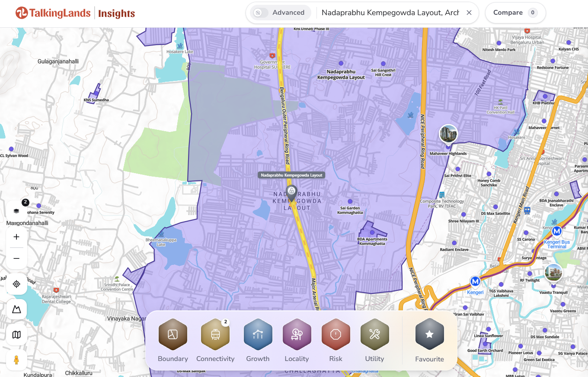Open the Utility hexagon tool
Viewport: 588px width, 377px height.
[375, 334]
